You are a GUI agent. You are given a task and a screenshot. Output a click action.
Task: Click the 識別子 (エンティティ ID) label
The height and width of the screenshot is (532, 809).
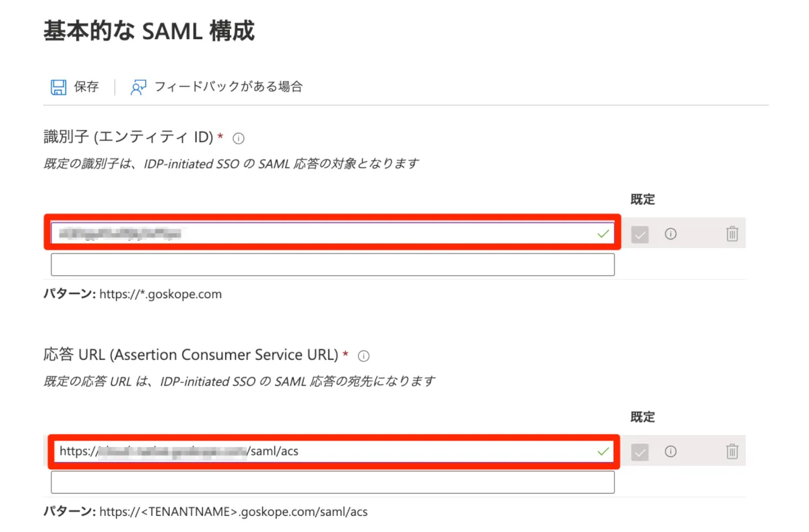pyautogui.click(x=128, y=138)
